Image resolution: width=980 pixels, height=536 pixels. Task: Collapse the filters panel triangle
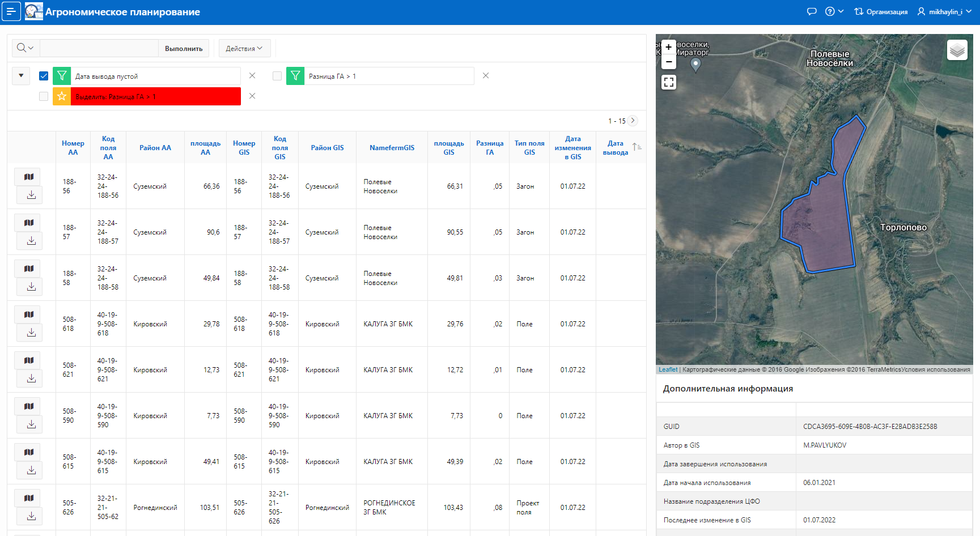[x=21, y=75]
